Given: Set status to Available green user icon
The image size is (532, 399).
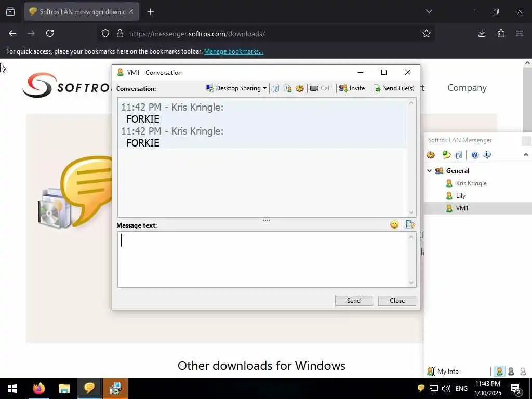Looking at the screenshot, I should click(499, 371).
